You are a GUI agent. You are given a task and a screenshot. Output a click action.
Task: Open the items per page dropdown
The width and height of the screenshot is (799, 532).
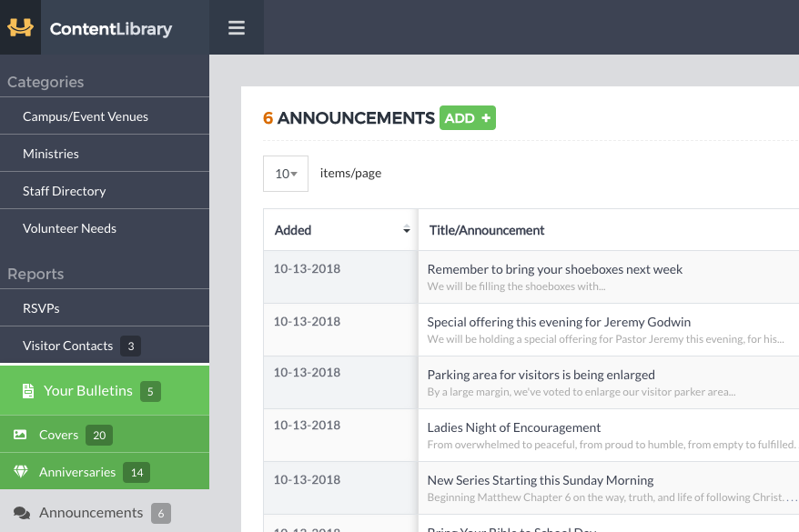286,174
